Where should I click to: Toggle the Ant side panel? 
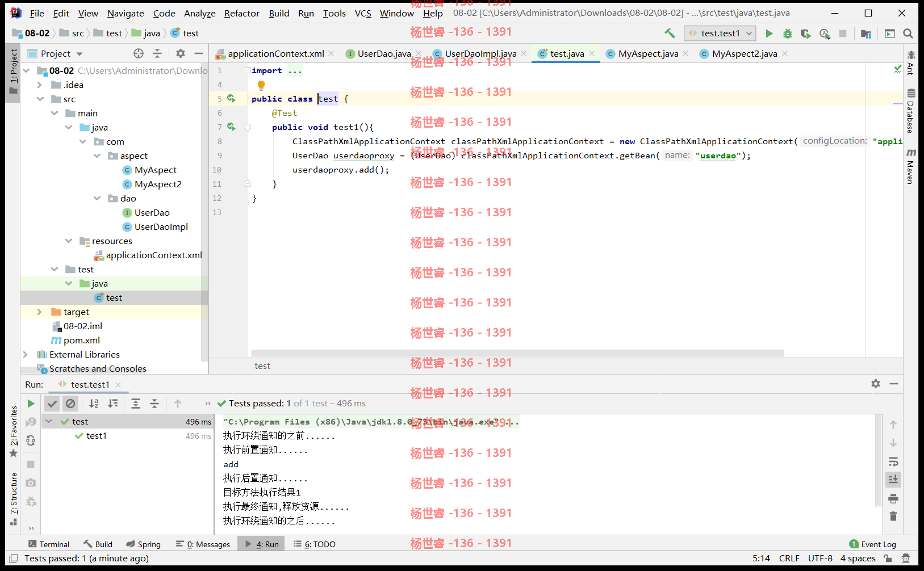(910, 63)
